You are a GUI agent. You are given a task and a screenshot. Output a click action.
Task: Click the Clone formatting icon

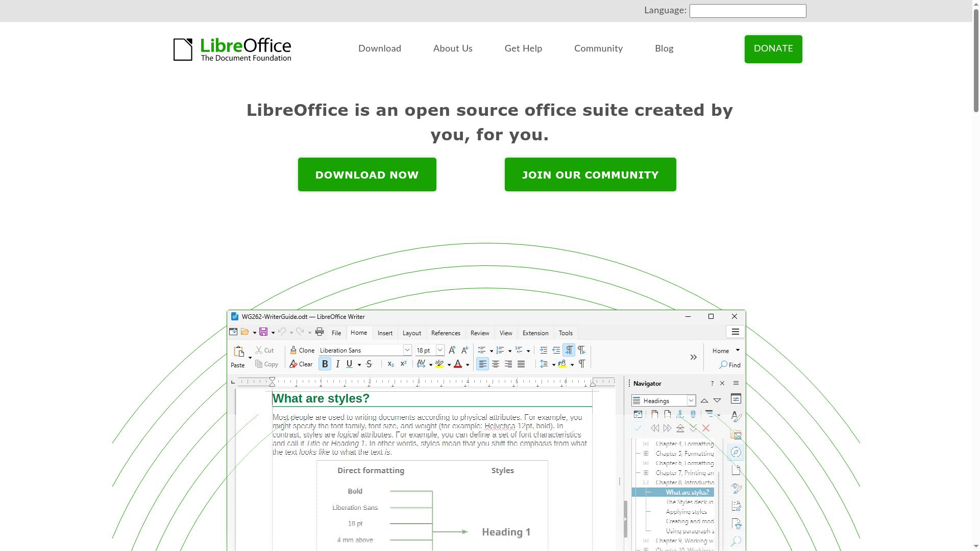click(293, 350)
